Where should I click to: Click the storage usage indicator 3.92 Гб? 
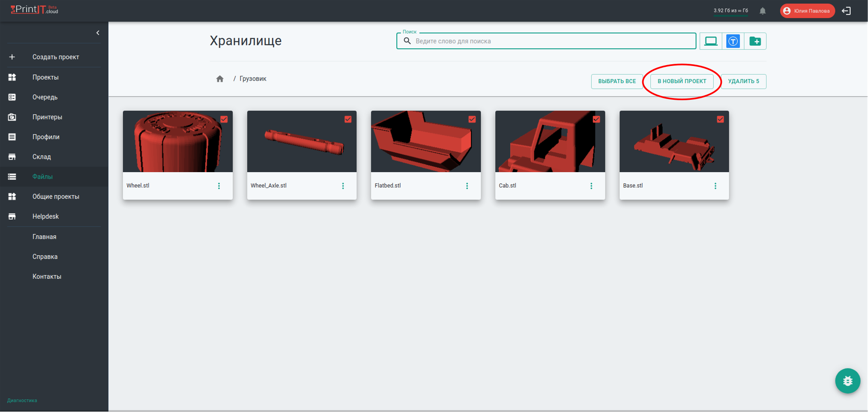coord(731,11)
